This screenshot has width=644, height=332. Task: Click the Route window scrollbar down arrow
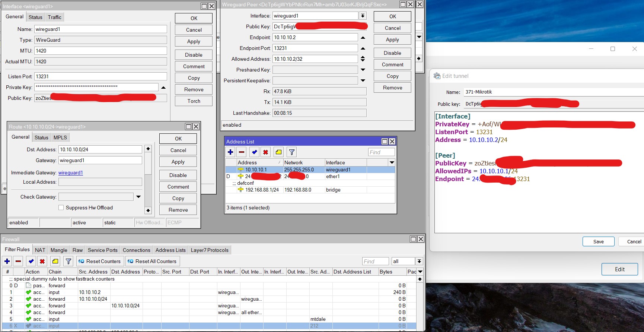tap(148, 211)
